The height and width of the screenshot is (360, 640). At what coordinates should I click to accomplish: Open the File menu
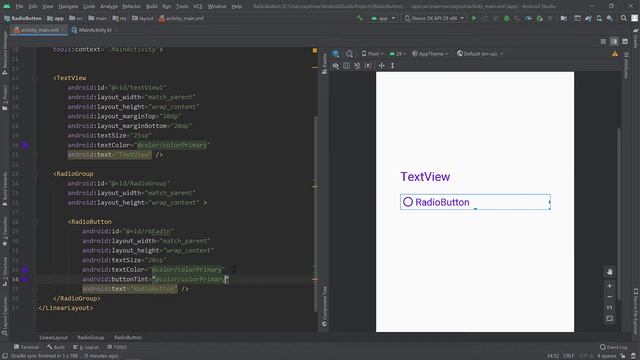coord(19,7)
